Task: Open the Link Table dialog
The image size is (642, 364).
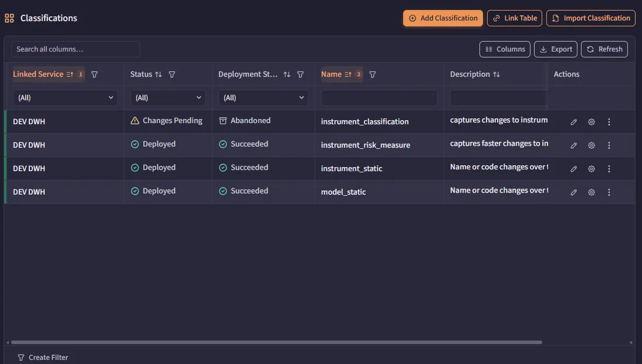Action: [x=514, y=18]
